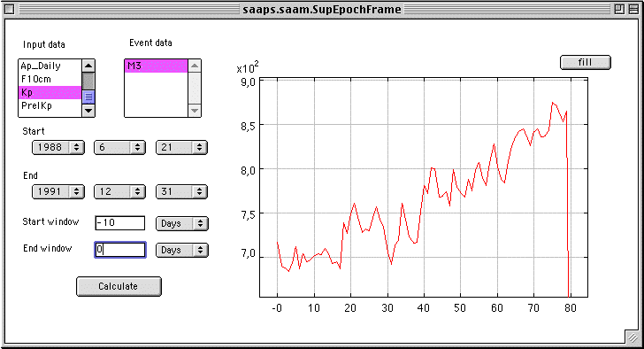Viewport: 644px width, 349px height.
Task: Open the Start day 21 dropdown
Action: point(181,147)
